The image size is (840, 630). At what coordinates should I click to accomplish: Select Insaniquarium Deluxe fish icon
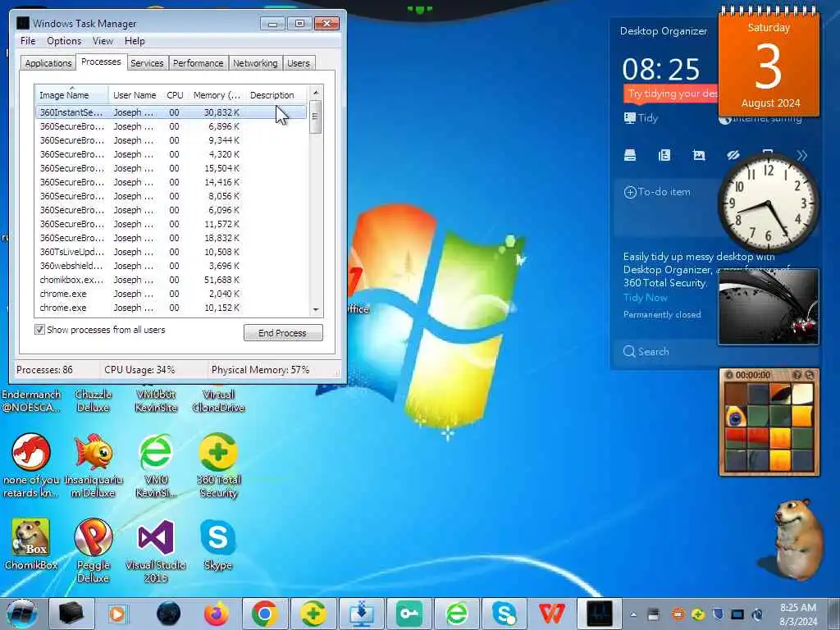pos(94,466)
